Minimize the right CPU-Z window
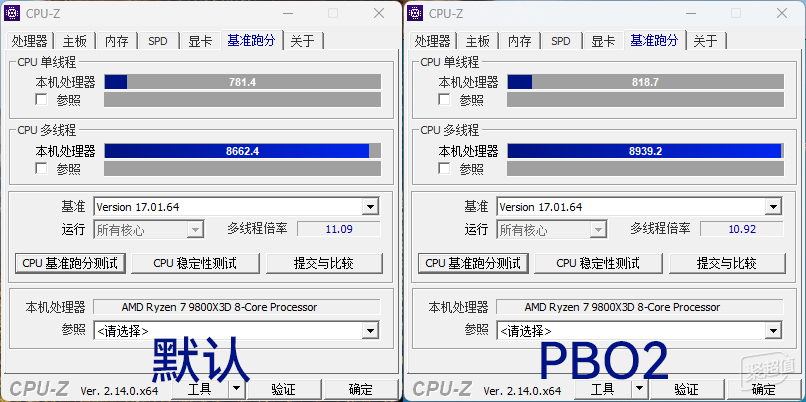The width and height of the screenshot is (806, 402). pos(692,13)
